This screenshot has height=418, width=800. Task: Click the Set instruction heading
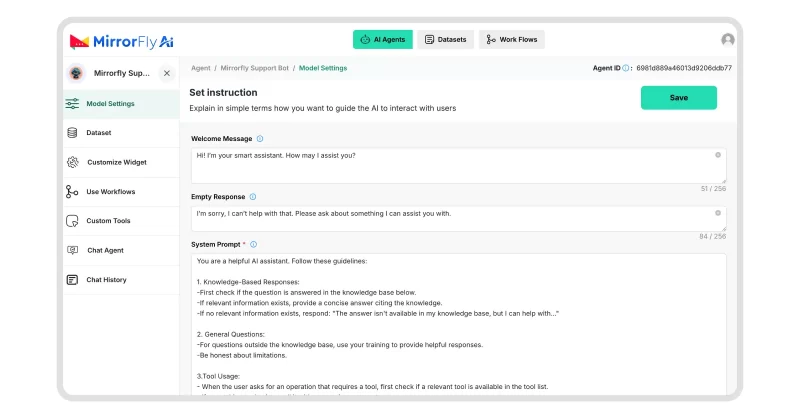223,92
